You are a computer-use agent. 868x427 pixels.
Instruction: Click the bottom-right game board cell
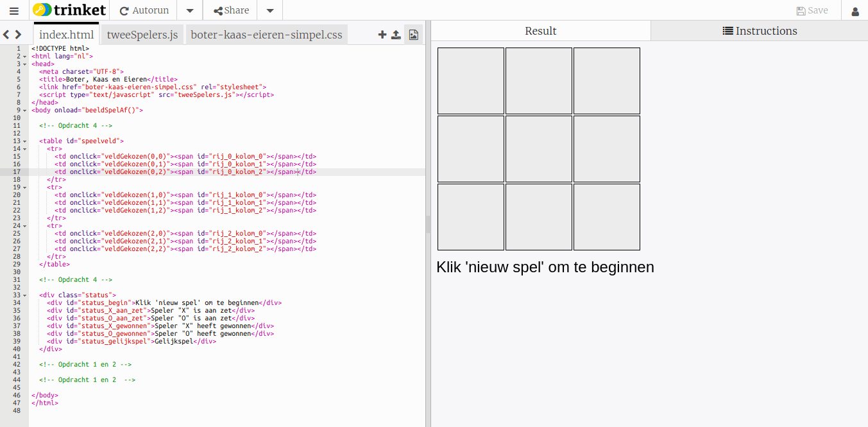pyautogui.click(x=607, y=217)
